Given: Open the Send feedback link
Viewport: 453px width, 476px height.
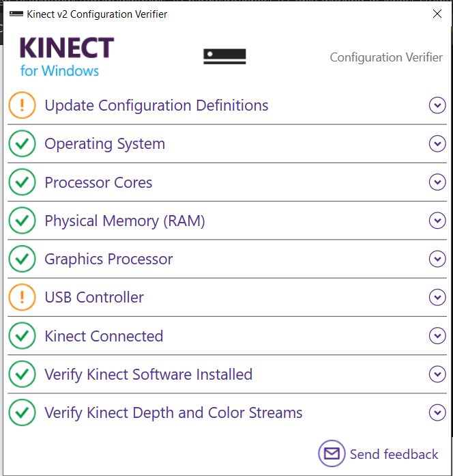Looking at the screenshot, I should point(394,454).
